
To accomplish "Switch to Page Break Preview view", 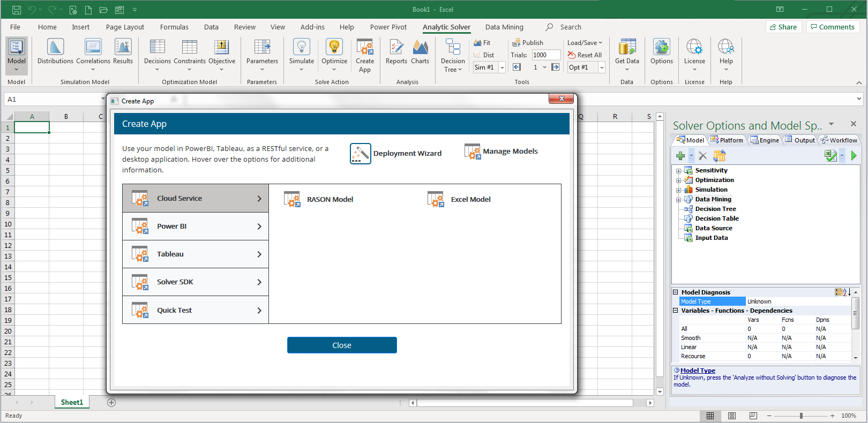I will tap(753, 416).
